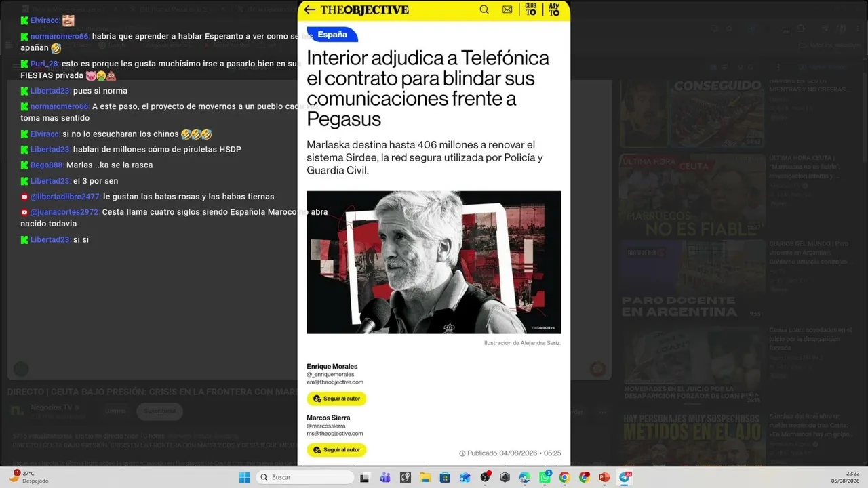Click the @libertadlibre2477 chat username
Viewport: 868px width, 488px height.
coord(65,197)
